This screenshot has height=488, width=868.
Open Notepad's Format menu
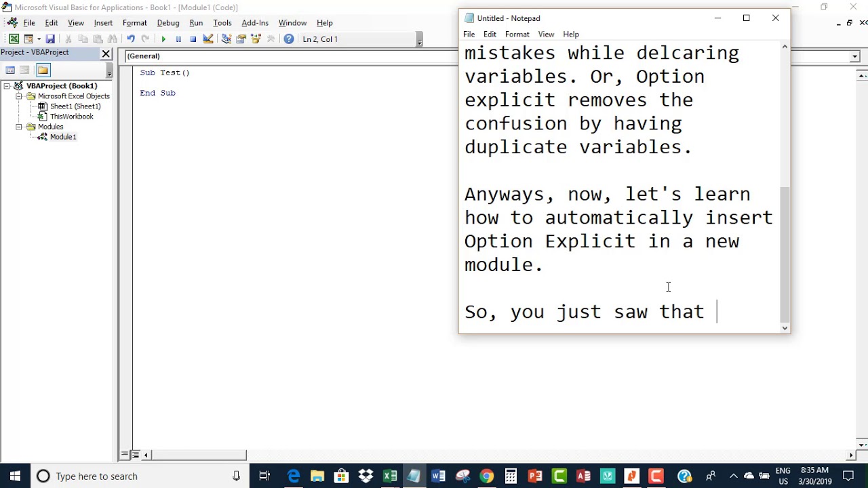click(x=517, y=34)
